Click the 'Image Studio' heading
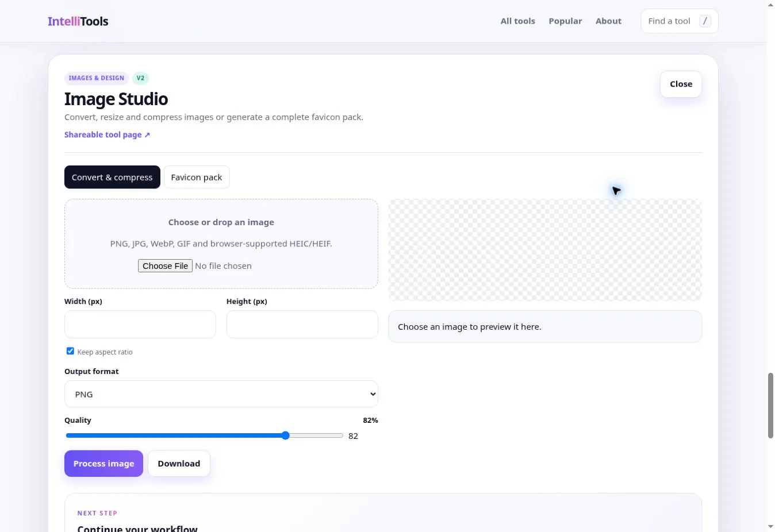The image size is (775, 532). point(116,99)
